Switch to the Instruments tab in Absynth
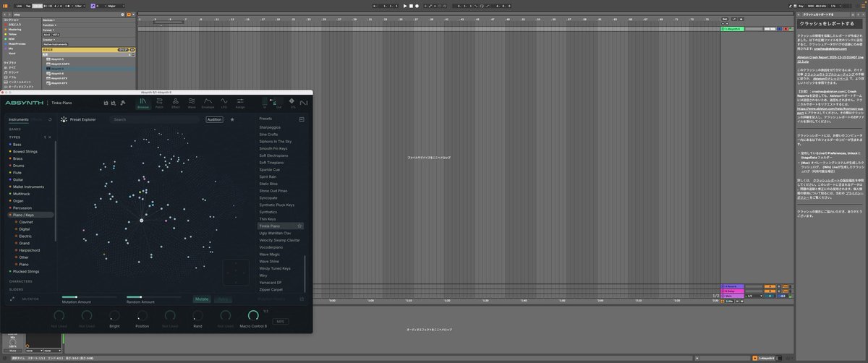 coord(18,119)
